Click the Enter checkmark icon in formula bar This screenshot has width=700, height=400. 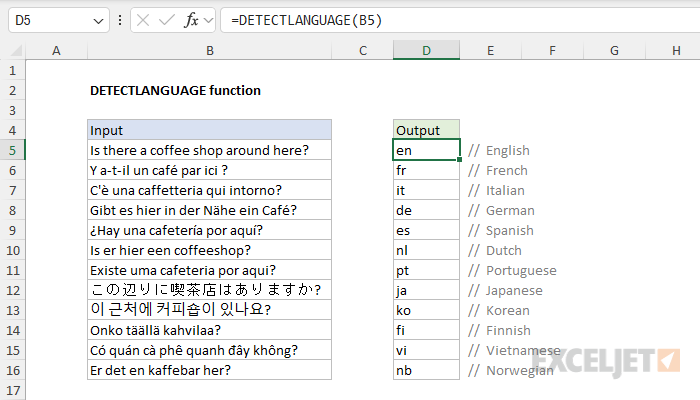click(167, 20)
